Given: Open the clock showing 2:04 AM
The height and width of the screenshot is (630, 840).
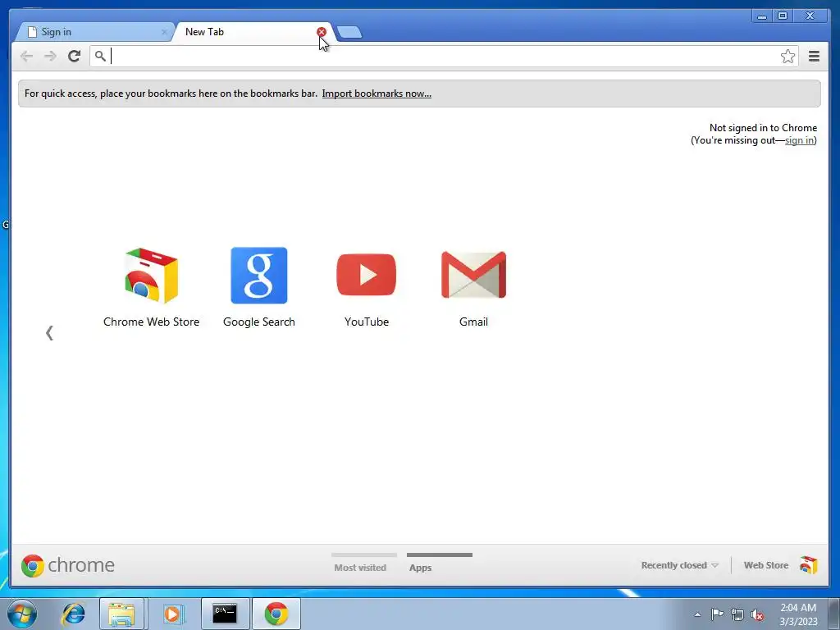Looking at the screenshot, I should pos(798,614).
